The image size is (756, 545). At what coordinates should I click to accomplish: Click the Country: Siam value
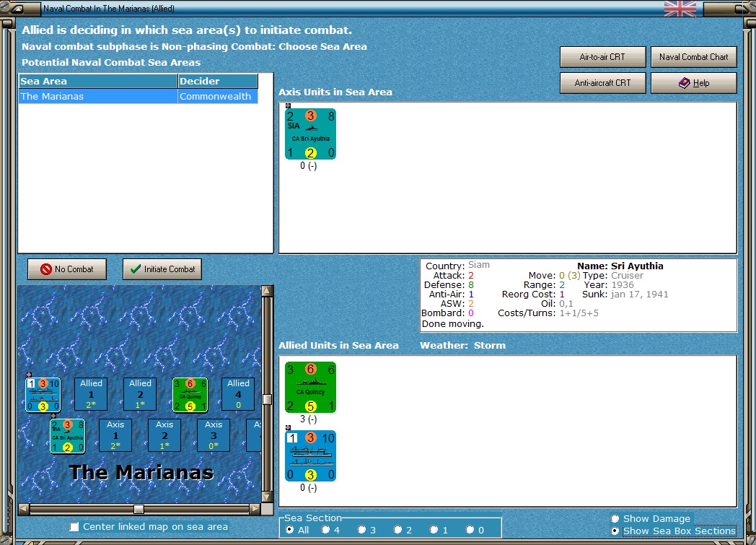[479, 265]
